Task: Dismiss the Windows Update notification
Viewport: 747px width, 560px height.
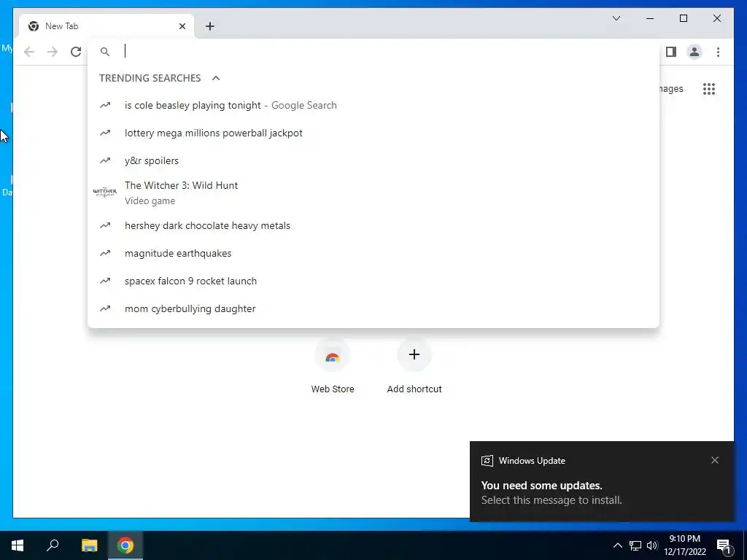Action: pyautogui.click(x=715, y=460)
